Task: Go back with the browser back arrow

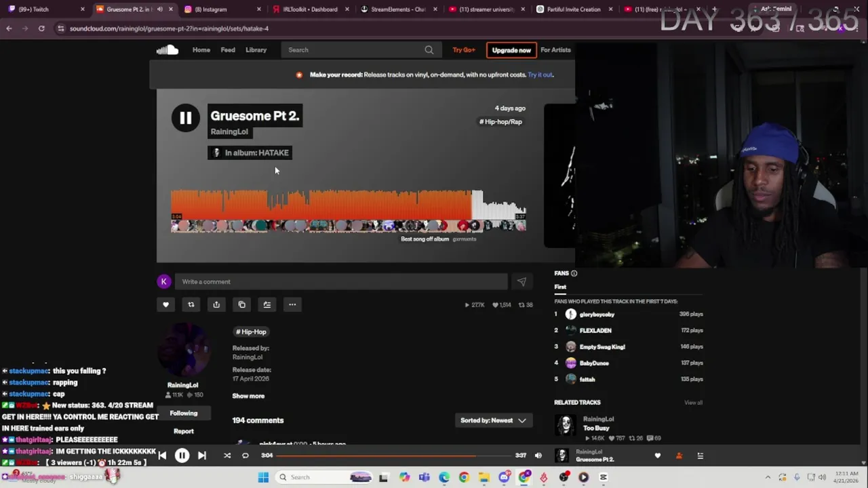Action: click(x=9, y=28)
